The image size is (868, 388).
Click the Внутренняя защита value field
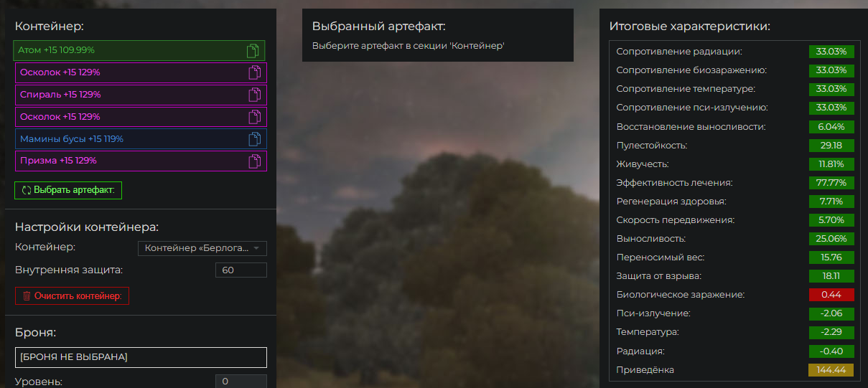pos(241,270)
